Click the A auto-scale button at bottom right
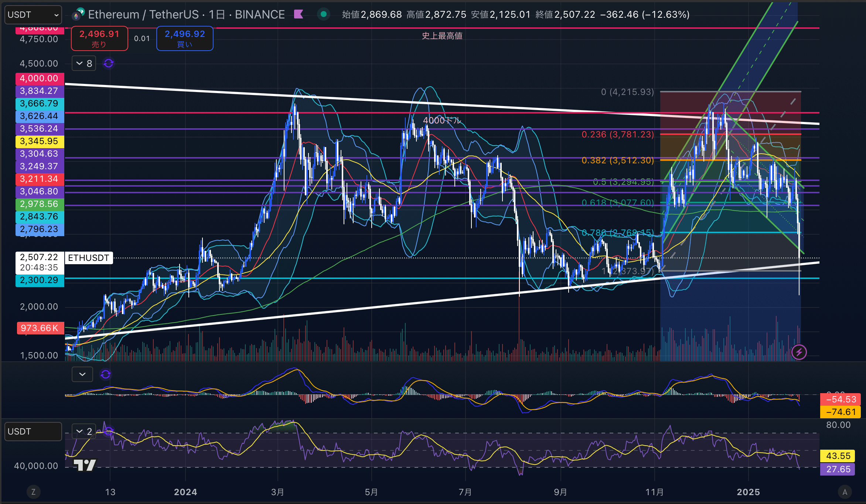This screenshot has width=866, height=504. point(845,492)
